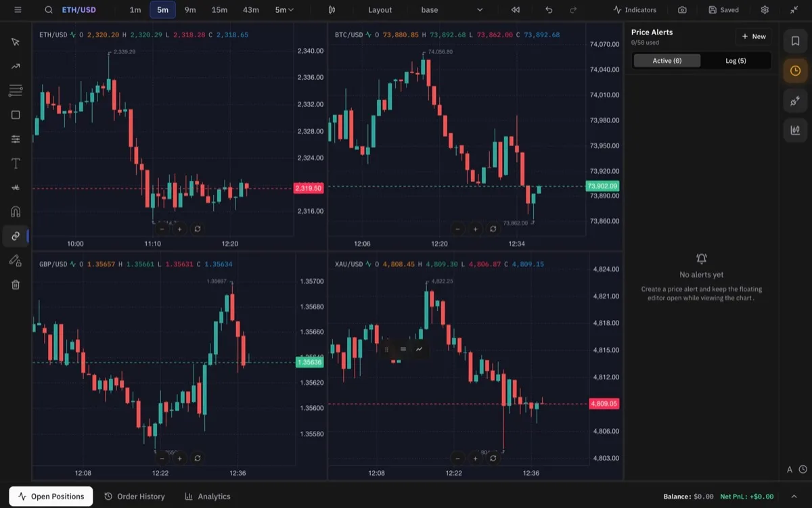Viewport: 812px width, 508px height.
Task: Click the redo arrow
Action: [x=573, y=10]
